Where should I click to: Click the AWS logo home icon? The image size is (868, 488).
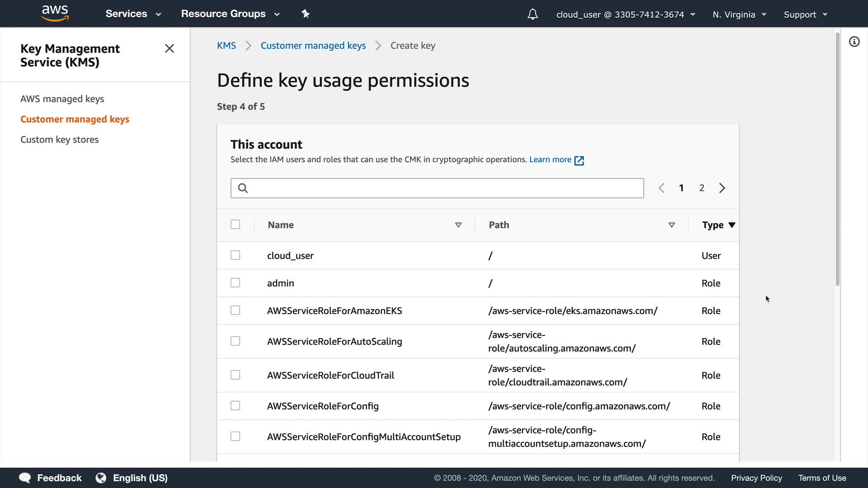(55, 14)
